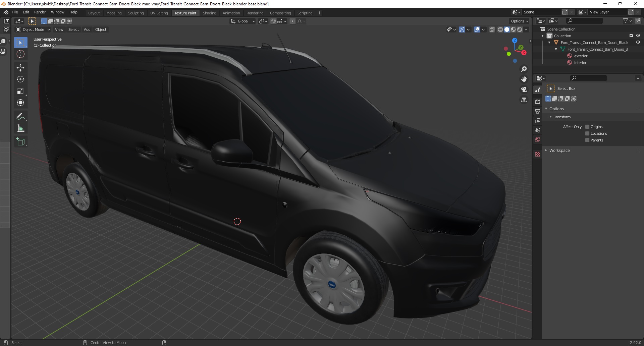Activate the Scale tool

pyautogui.click(x=20, y=91)
